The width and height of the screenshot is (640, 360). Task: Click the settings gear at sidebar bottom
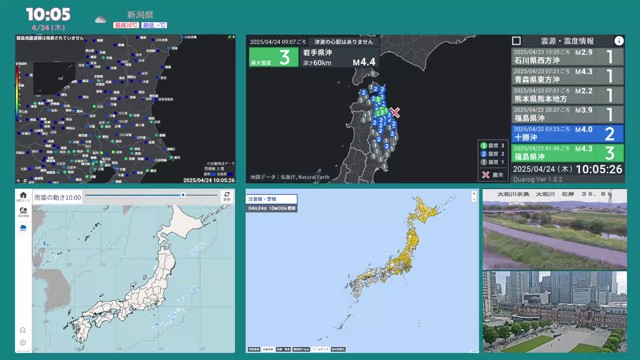(23, 342)
